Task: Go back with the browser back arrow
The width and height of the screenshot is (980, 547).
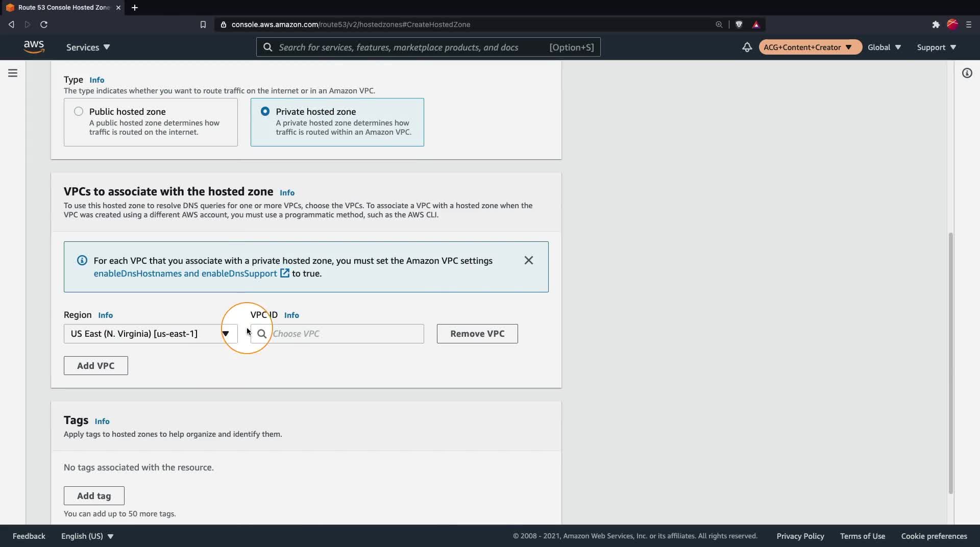Action: (11, 24)
